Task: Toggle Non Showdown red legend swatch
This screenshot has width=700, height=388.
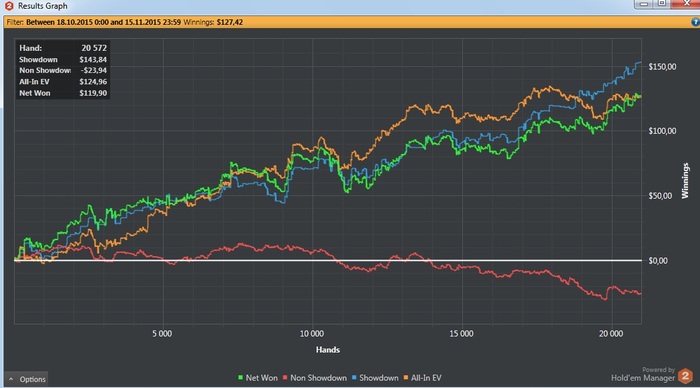Action: coord(285,378)
